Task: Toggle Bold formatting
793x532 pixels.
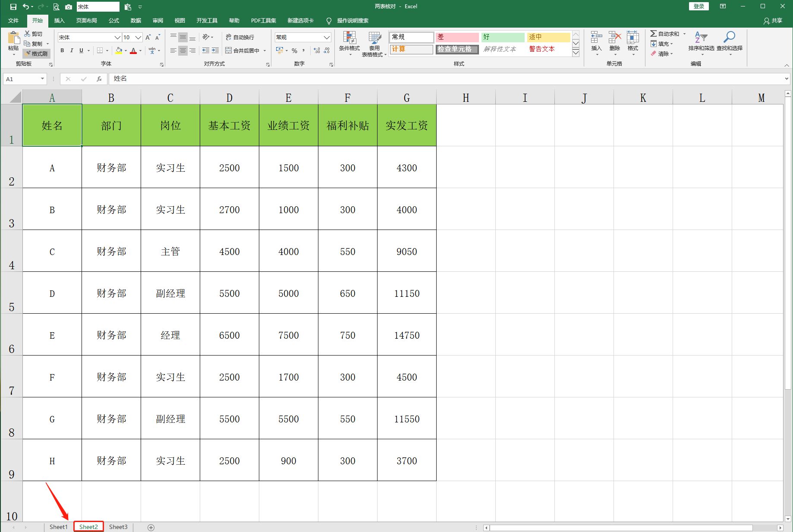Action: tap(63, 50)
